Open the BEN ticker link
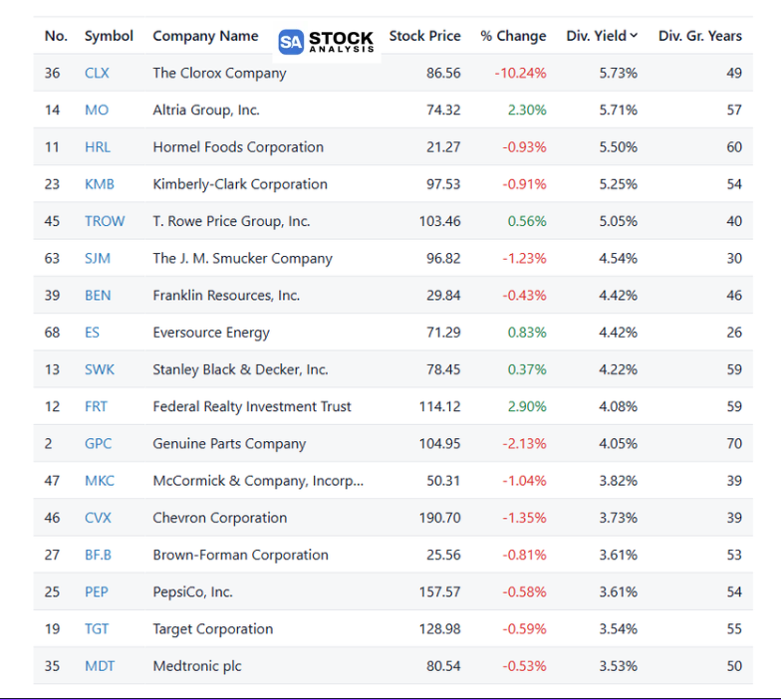This screenshot has width=781, height=700. [98, 295]
